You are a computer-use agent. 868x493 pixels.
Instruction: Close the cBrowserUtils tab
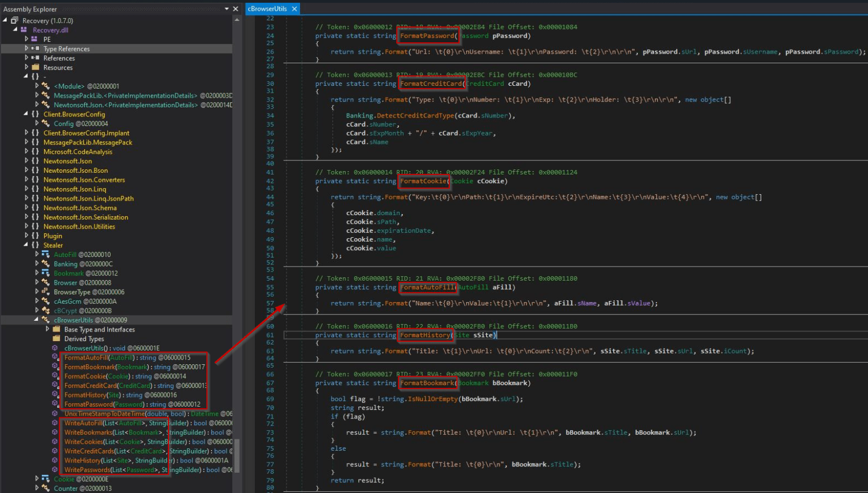coord(294,9)
